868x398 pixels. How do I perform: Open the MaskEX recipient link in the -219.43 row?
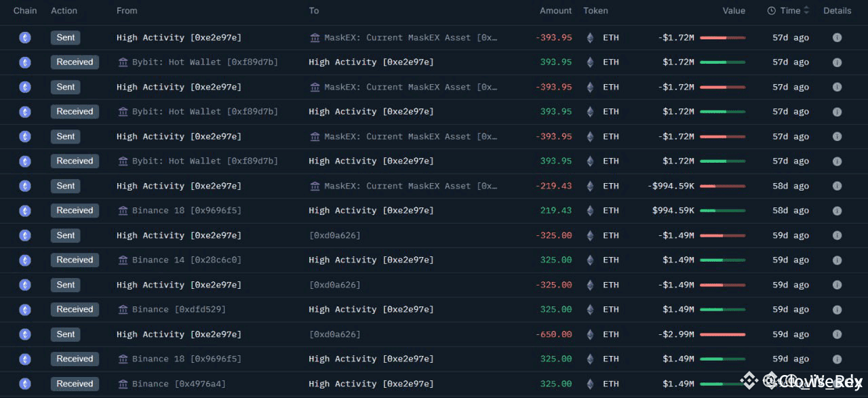click(x=411, y=186)
